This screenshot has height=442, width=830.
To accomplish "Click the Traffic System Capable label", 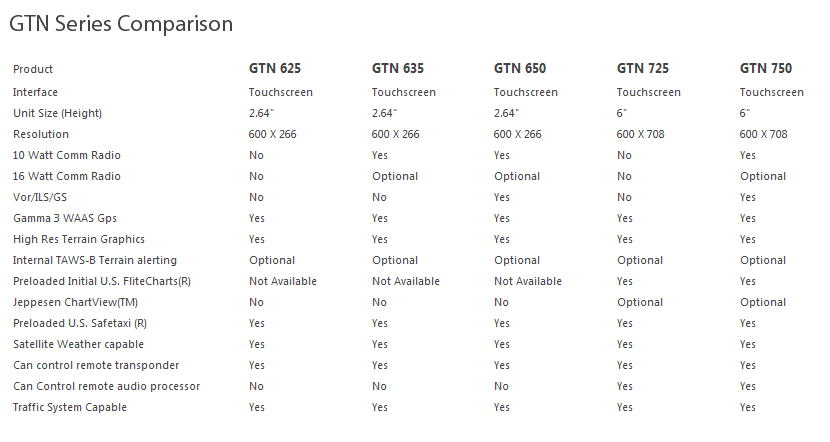I will [70, 408].
